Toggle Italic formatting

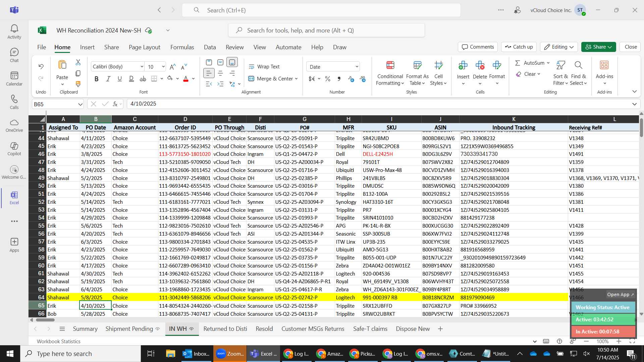coord(108,79)
